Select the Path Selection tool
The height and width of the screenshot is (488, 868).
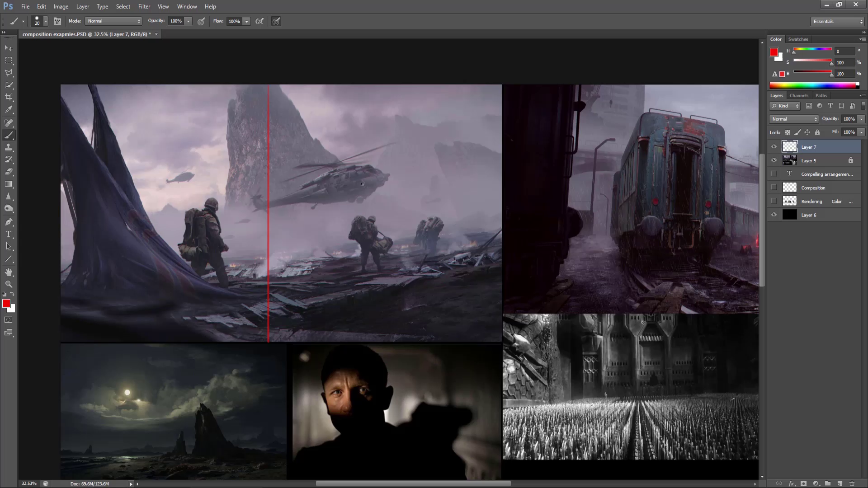9,246
